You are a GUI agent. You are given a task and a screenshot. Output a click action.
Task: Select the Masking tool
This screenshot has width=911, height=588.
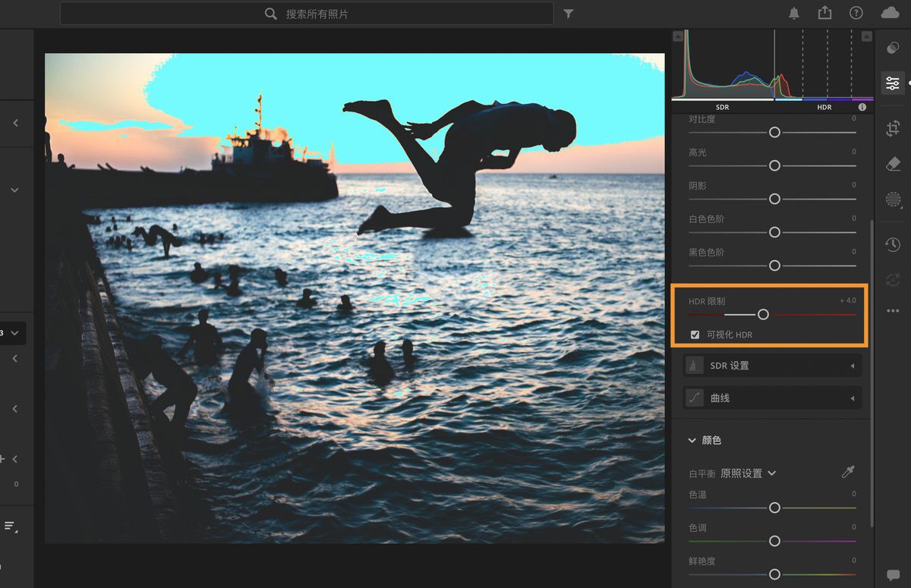point(892,200)
